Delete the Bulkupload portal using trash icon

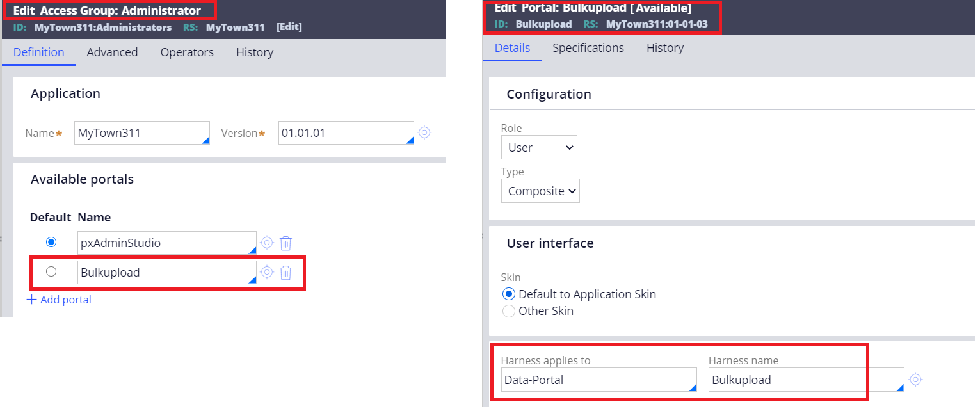click(285, 272)
